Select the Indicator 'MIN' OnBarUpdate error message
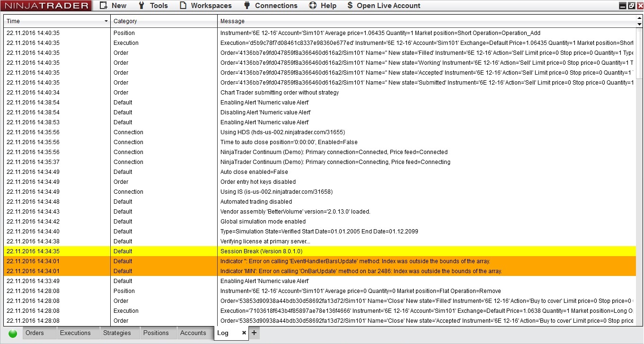This screenshot has width=644, height=344. [361, 271]
